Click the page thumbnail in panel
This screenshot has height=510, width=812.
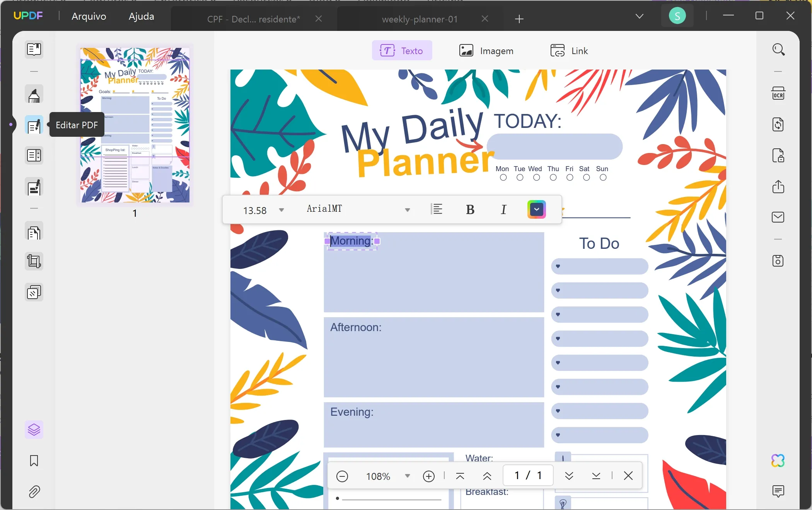pyautogui.click(x=135, y=124)
